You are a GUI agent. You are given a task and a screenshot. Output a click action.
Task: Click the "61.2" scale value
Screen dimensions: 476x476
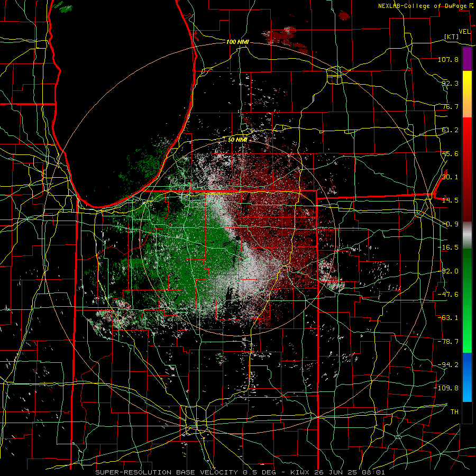pos(450,130)
